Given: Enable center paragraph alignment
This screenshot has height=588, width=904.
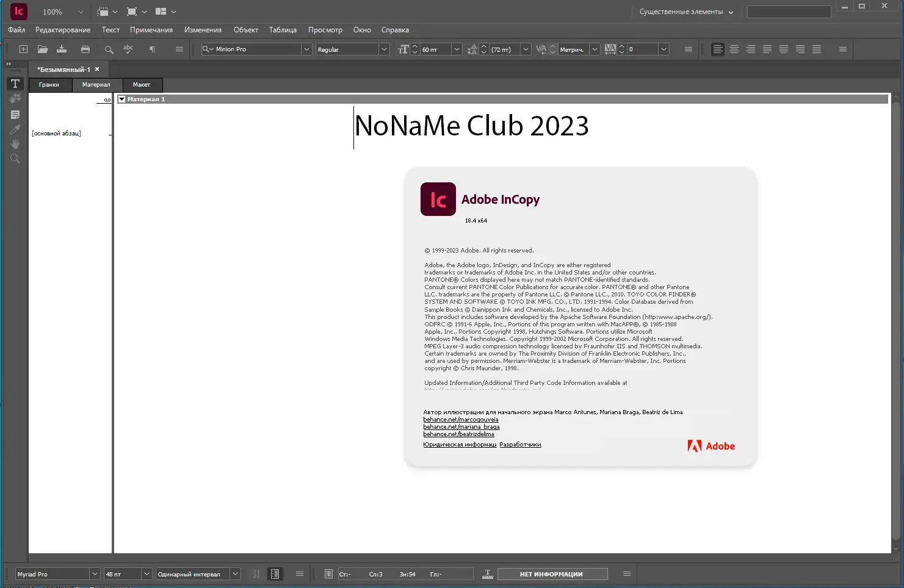Looking at the screenshot, I should click(x=734, y=49).
